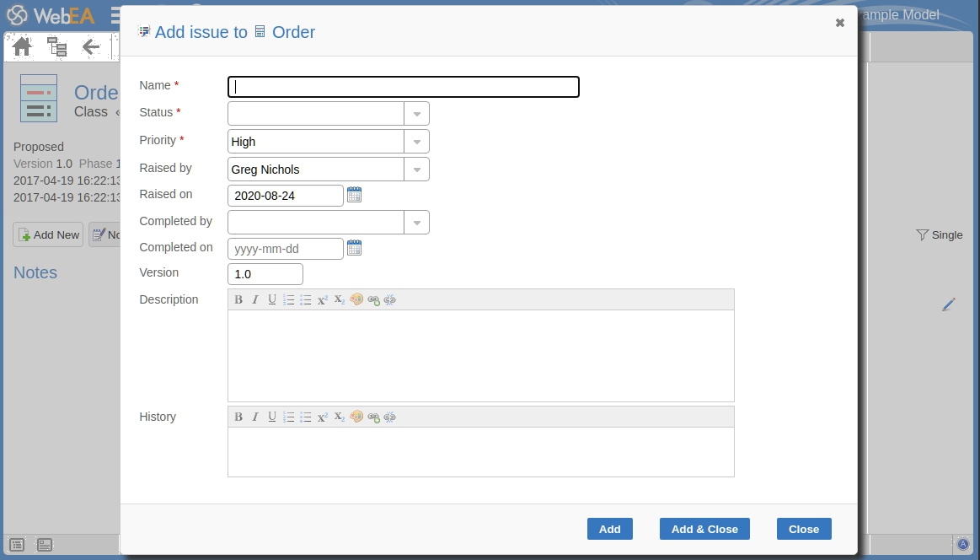Click the text color palette in Description toolbar
The width and height of the screenshot is (980, 560).
click(x=356, y=299)
